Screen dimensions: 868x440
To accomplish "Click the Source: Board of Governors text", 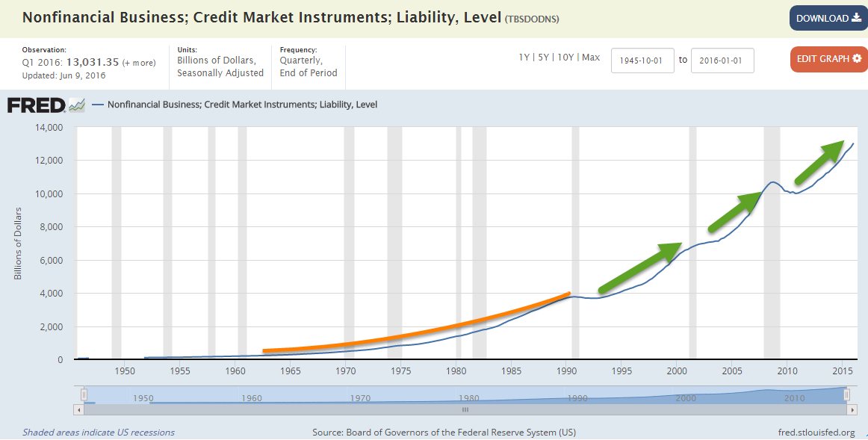I will click(444, 432).
